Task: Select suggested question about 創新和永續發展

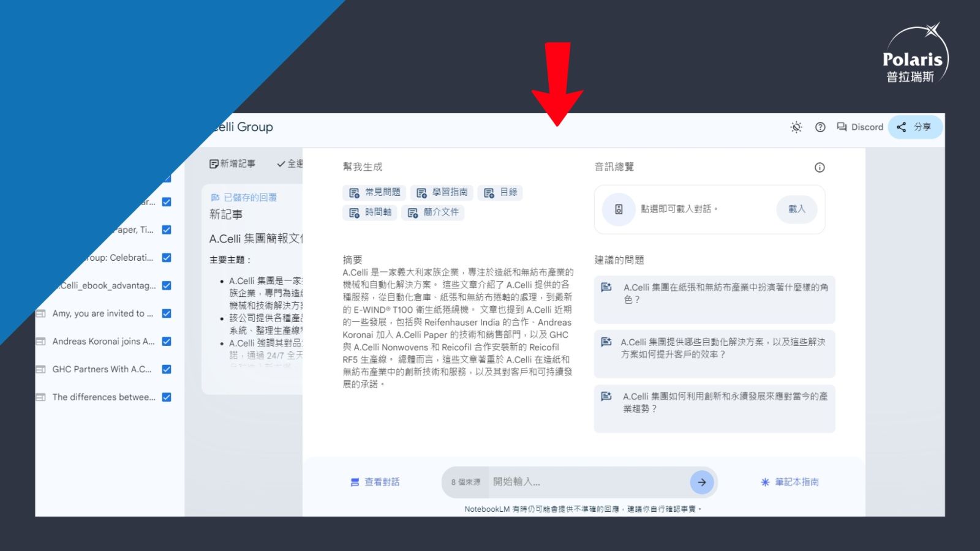Action: point(714,408)
